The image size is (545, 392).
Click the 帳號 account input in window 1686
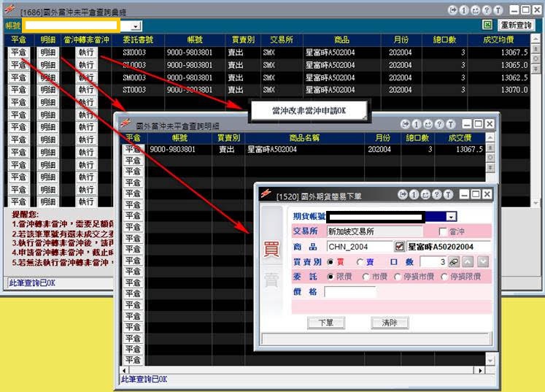coord(71,26)
